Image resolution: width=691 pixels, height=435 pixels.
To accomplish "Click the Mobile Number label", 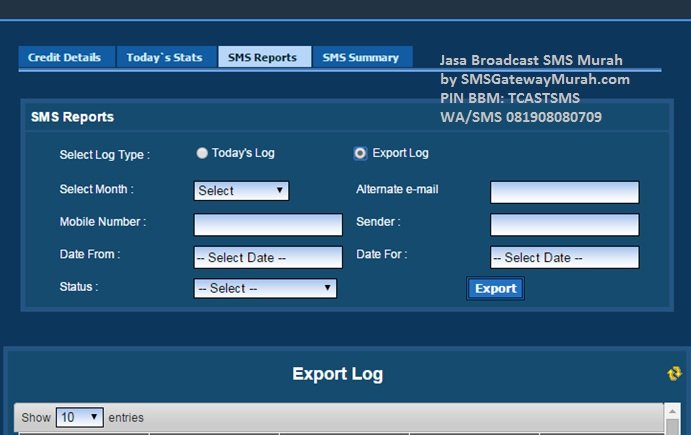I will coord(103,222).
